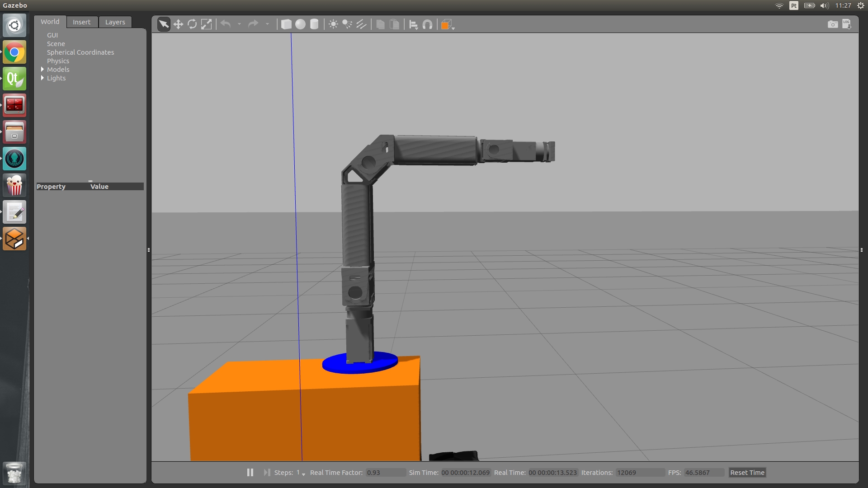Open the orange view angle selector
Image resolution: width=868 pixels, height=488 pixels.
(447, 24)
